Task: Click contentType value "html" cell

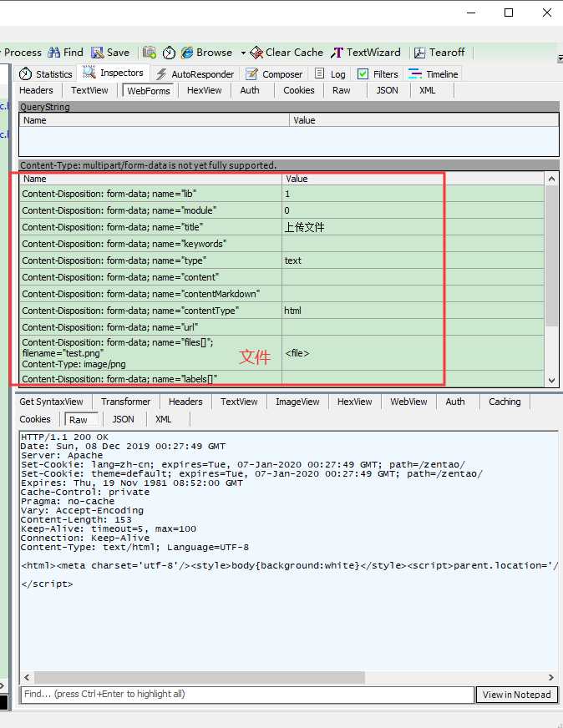Action: [x=413, y=311]
